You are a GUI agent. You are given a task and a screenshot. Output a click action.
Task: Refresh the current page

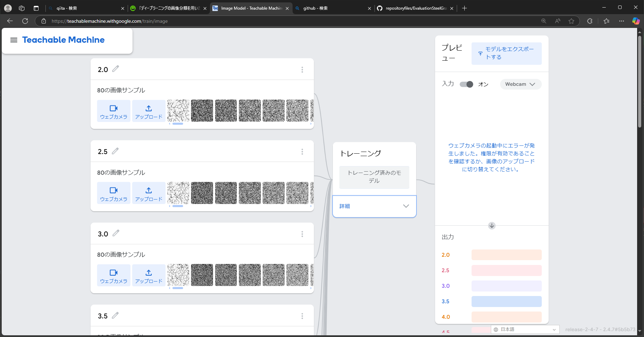tap(25, 21)
